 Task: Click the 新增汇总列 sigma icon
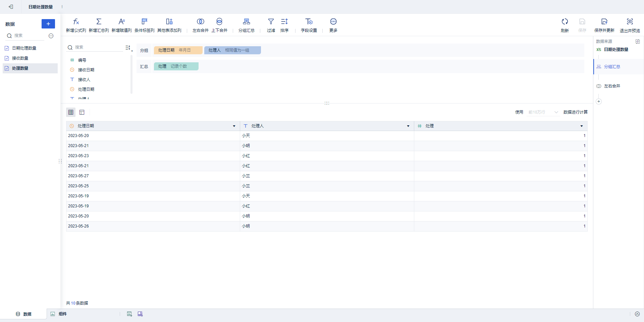(x=99, y=22)
